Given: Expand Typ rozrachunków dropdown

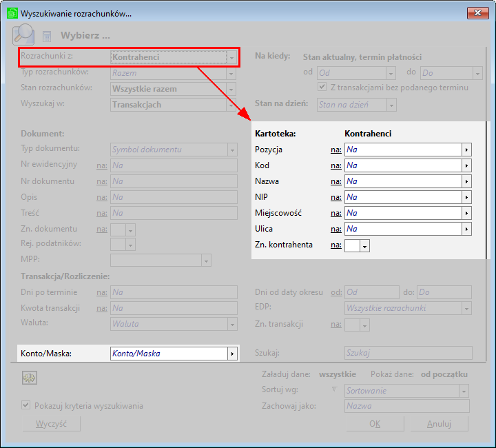Looking at the screenshot, I should pyautogui.click(x=231, y=73).
